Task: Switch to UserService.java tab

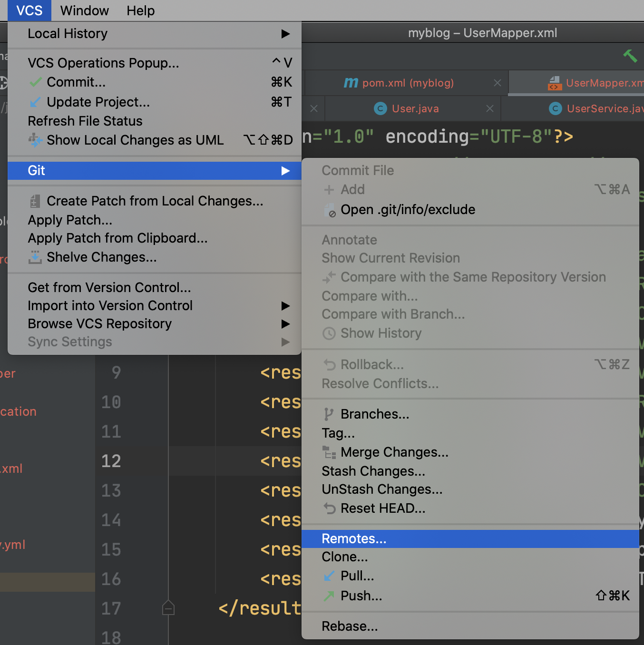Action: pos(574,109)
